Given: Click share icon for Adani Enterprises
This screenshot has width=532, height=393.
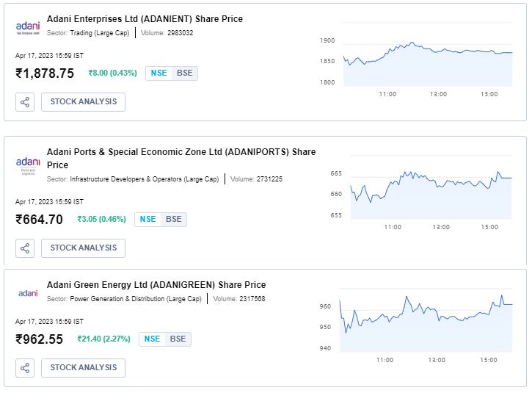Looking at the screenshot, I should point(25,102).
